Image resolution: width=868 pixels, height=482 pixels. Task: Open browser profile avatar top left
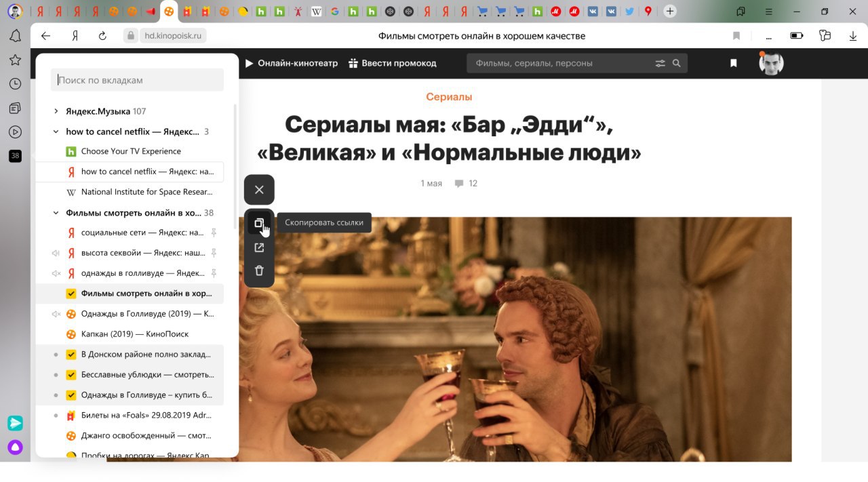(x=15, y=11)
